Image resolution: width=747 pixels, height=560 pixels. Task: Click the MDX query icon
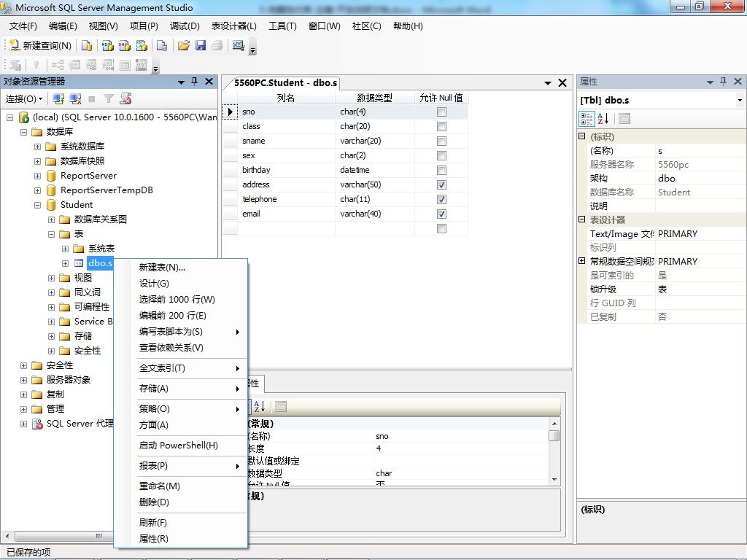coord(108,45)
